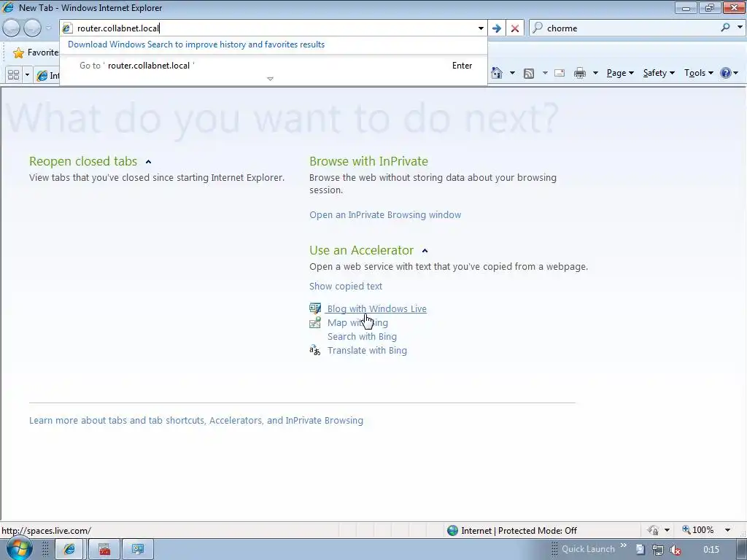Click the RSS Feeds icon

(529, 73)
